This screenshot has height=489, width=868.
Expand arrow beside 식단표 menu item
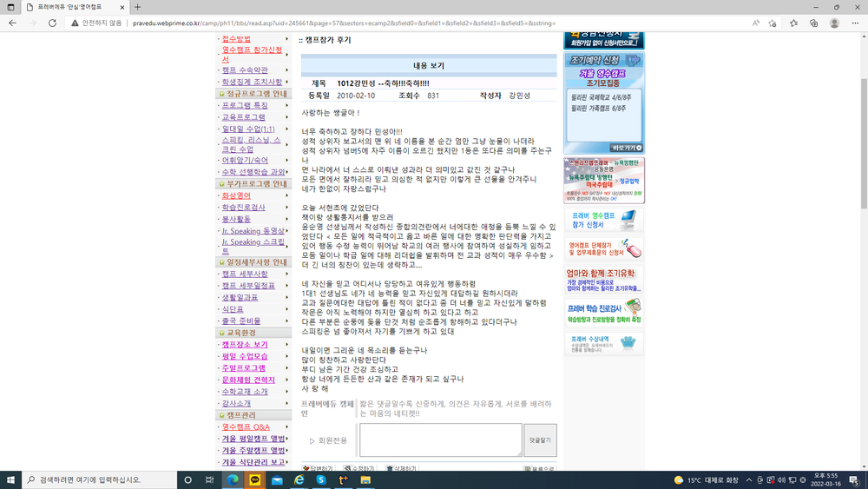click(x=286, y=309)
